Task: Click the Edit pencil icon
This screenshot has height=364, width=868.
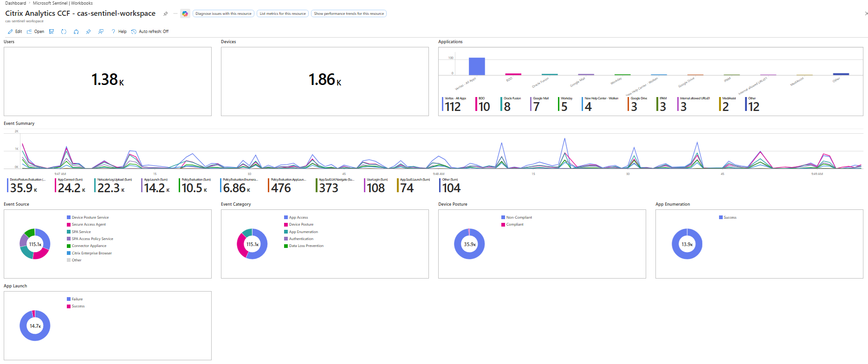Action: (10, 32)
